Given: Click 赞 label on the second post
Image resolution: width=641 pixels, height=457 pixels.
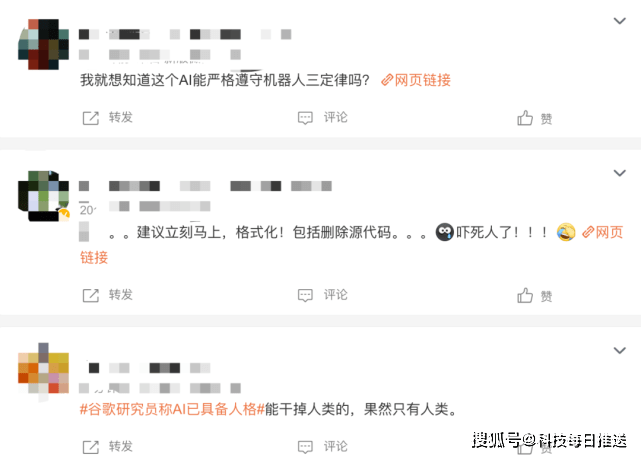Looking at the screenshot, I should (547, 296).
